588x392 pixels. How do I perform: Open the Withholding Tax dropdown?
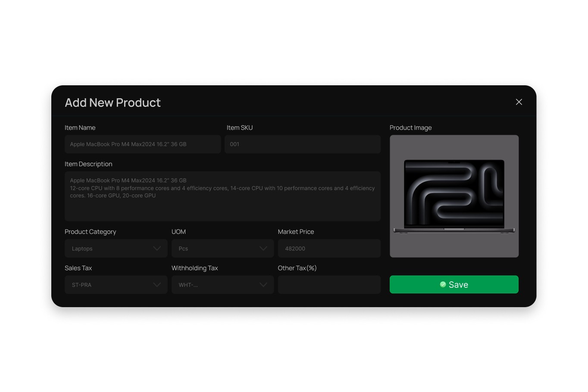pyautogui.click(x=222, y=285)
